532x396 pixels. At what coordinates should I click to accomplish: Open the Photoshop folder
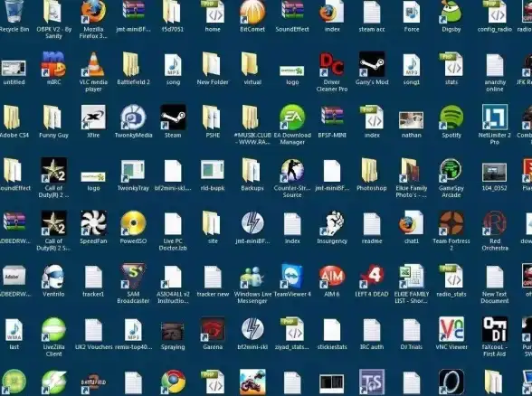click(x=371, y=171)
